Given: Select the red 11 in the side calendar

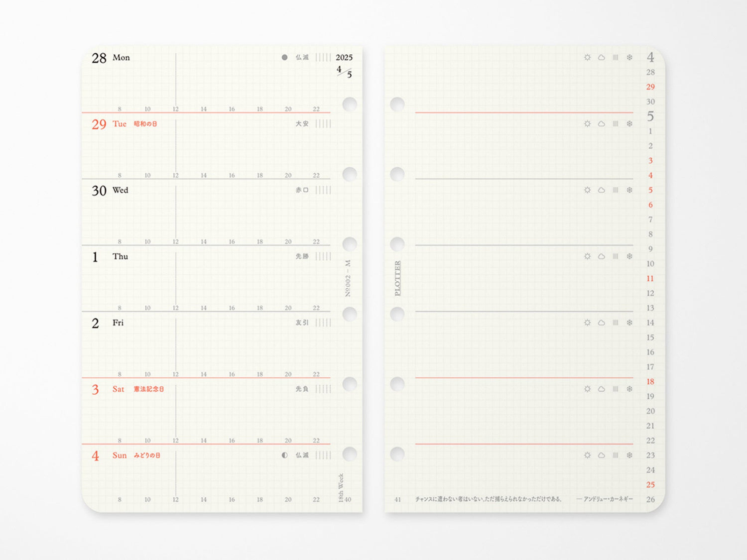Looking at the screenshot, I should click(x=650, y=278).
